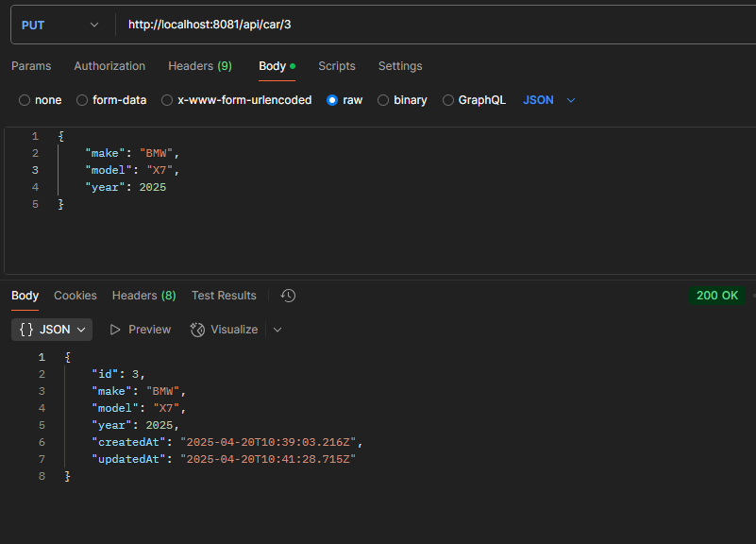Switch to the Params tab
This screenshot has height=544, width=756.
point(31,66)
